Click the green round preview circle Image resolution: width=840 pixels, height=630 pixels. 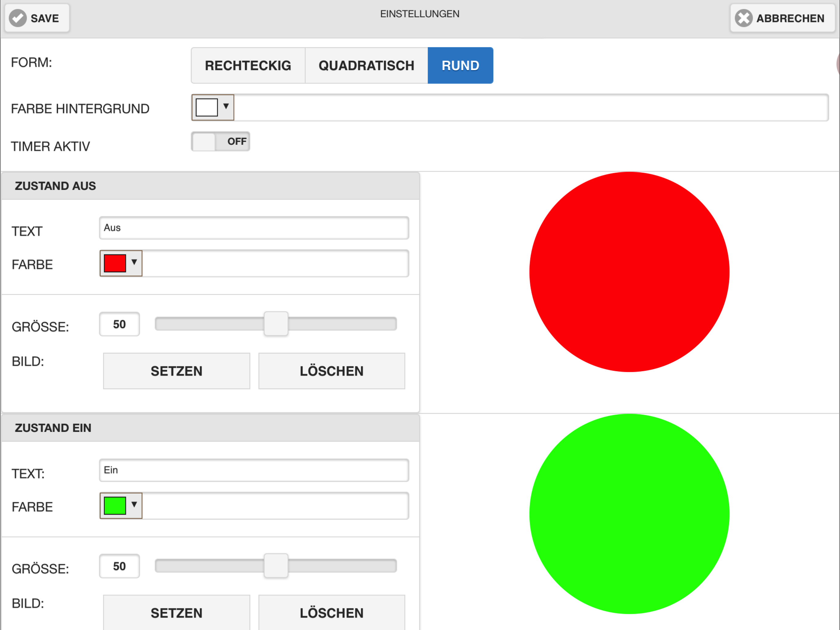point(629,514)
